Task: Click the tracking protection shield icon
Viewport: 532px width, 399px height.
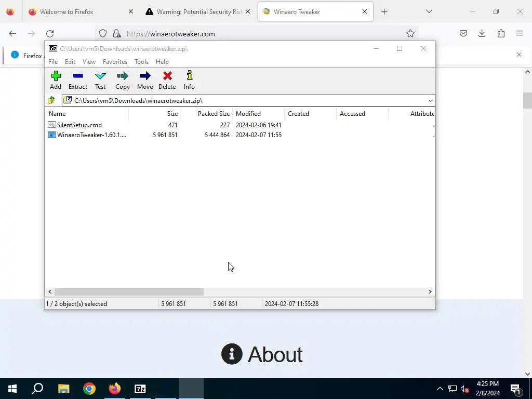Action: tap(103, 34)
